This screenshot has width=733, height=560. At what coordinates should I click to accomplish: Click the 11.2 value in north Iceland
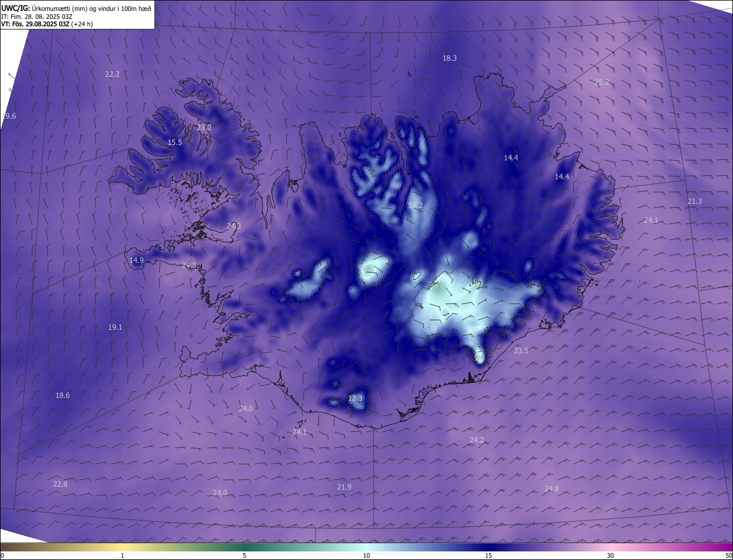(x=415, y=205)
